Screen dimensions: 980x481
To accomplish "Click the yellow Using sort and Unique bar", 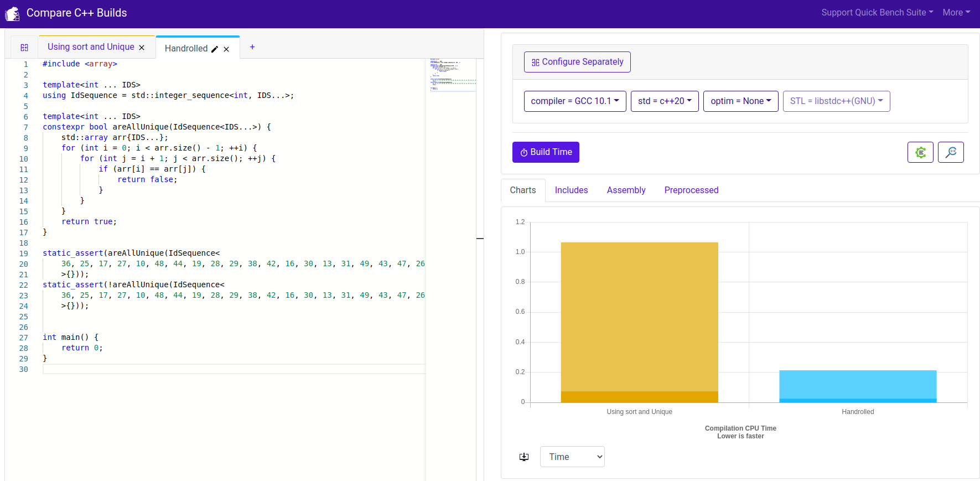I will (639, 322).
